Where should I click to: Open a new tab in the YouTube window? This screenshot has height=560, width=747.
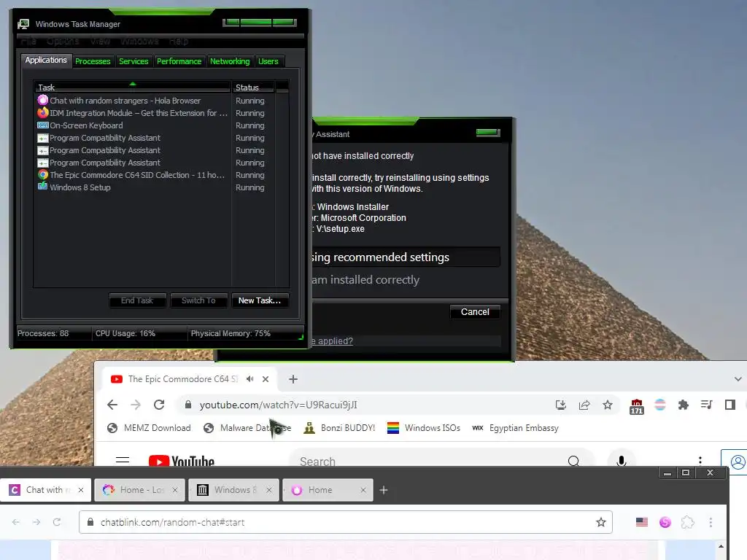tap(293, 379)
